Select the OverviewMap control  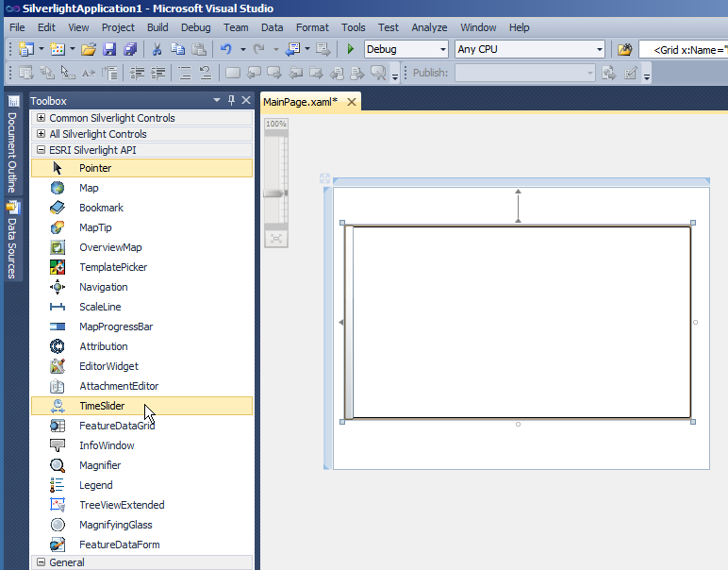click(142, 247)
